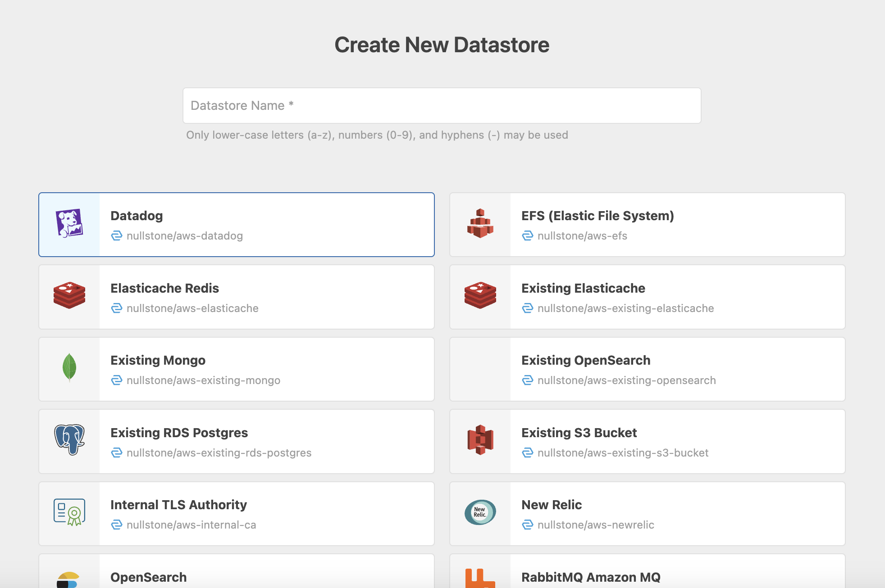The height and width of the screenshot is (588, 885).
Task: Open the nullstone/aws-datadog module link
Action: tap(185, 235)
